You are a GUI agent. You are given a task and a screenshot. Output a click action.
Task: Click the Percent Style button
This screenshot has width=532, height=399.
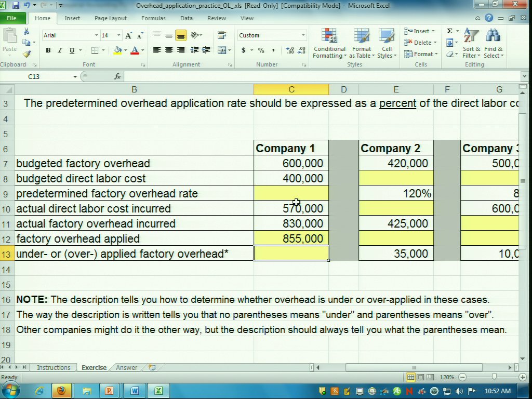[x=261, y=50]
